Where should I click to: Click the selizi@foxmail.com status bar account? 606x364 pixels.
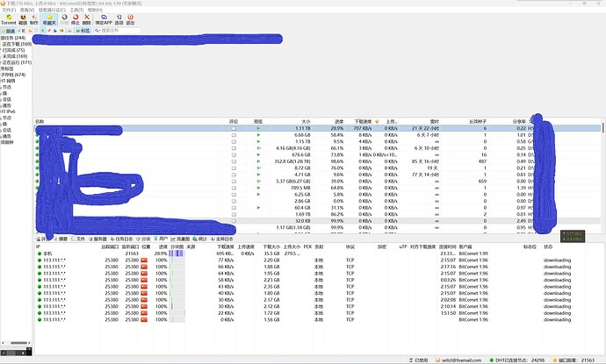coord(458,360)
